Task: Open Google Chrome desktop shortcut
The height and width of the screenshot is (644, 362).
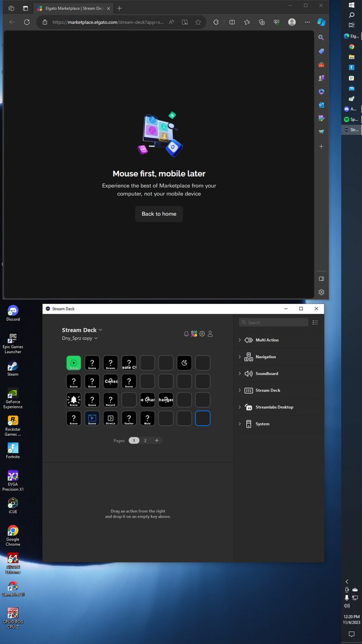Action: 13,536
